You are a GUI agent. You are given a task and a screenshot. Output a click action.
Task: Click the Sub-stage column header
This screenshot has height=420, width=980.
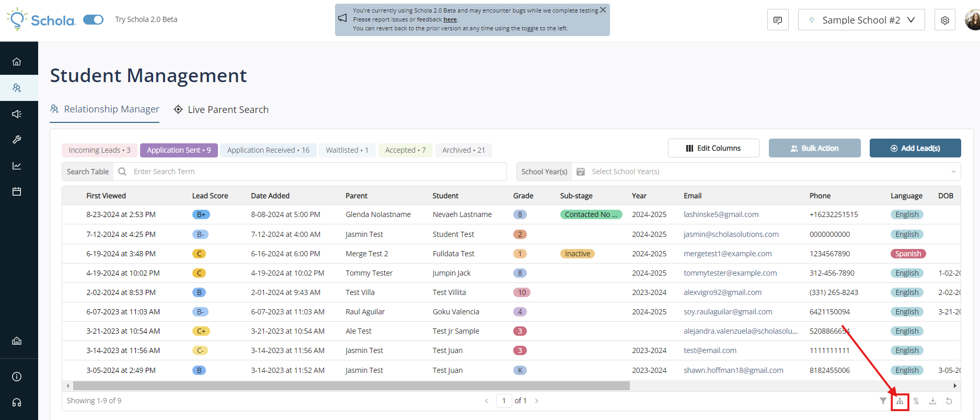576,196
